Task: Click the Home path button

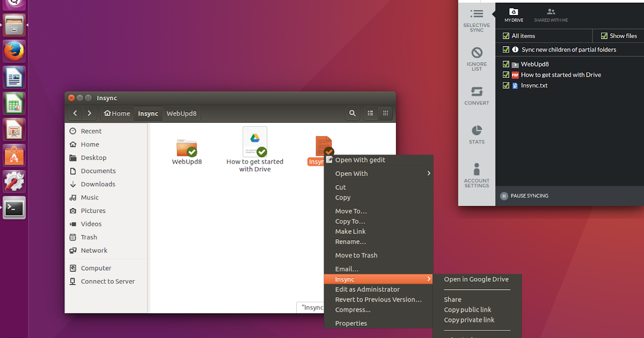Action: pos(117,113)
